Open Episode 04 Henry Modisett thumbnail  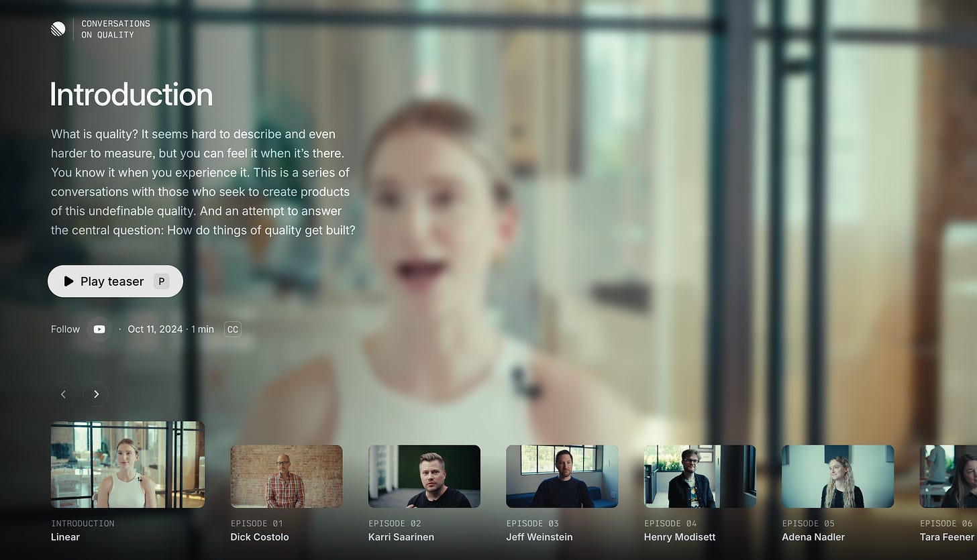point(700,476)
